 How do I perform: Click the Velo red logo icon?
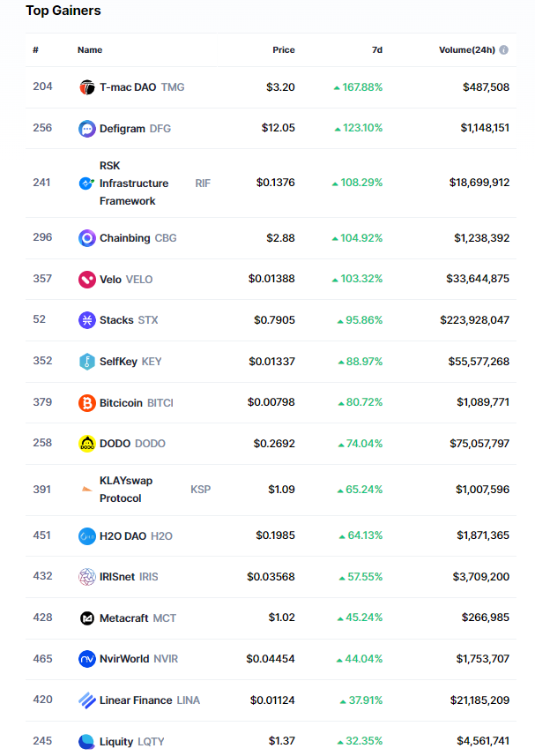(86, 280)
